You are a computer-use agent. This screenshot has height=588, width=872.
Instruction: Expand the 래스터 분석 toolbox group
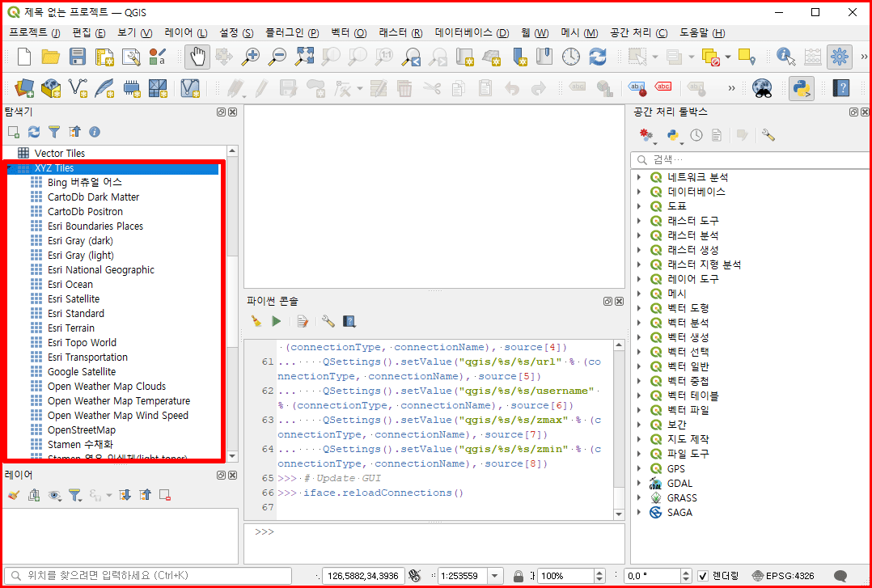639,235
